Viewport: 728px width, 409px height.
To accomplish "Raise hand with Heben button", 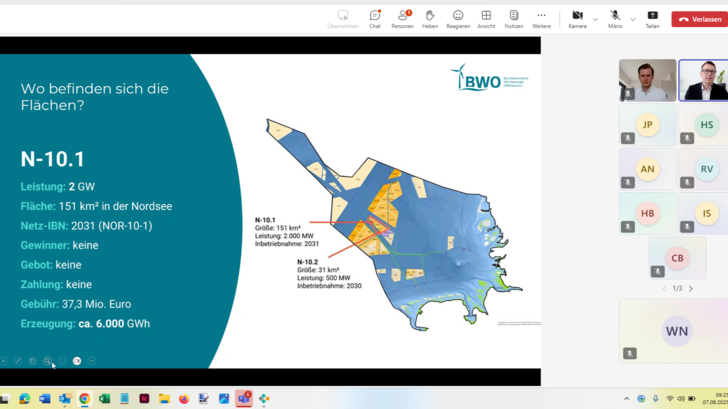I will tap(430, 17).
